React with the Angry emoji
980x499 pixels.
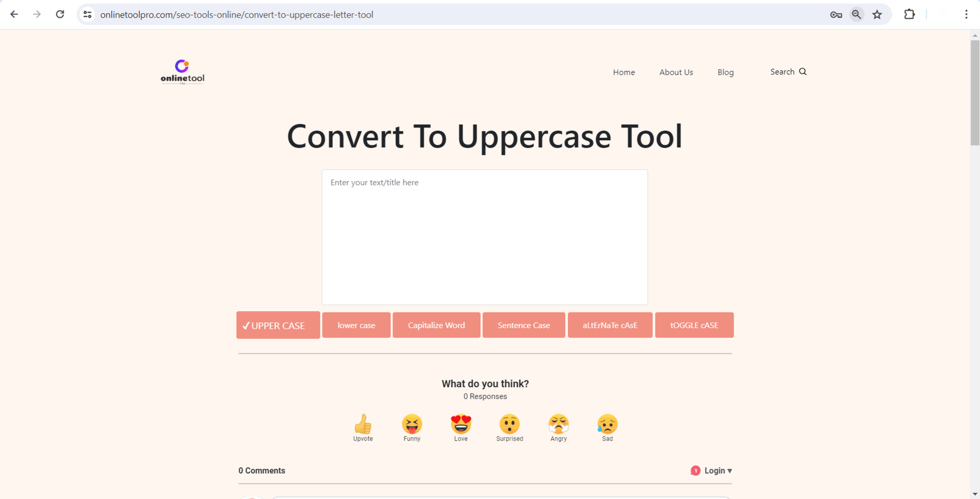click(558, 424)
